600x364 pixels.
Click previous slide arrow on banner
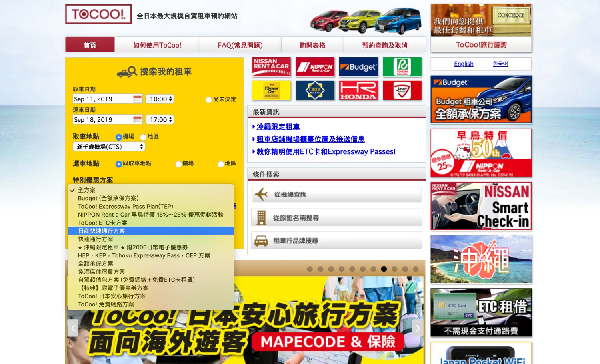[73, 328]
